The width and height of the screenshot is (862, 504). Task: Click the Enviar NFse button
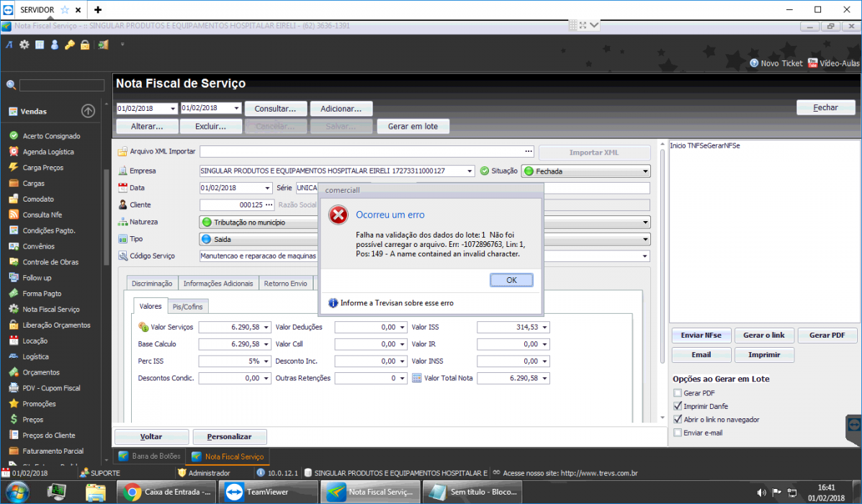(701, 336)
